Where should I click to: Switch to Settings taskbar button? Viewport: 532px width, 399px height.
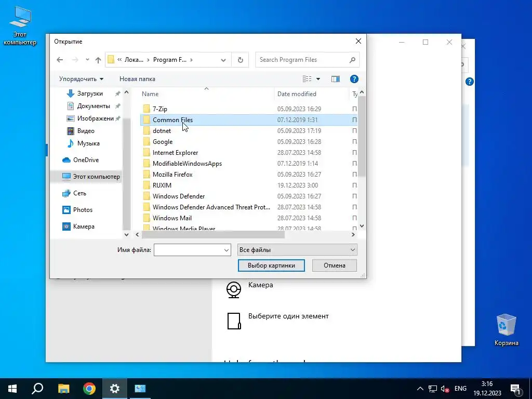115,389
